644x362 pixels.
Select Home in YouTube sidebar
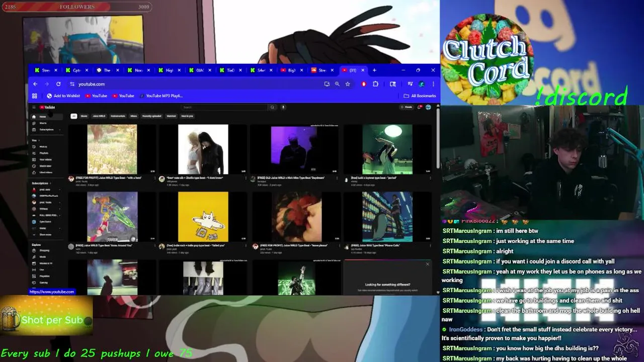click(x=46, y=117)
